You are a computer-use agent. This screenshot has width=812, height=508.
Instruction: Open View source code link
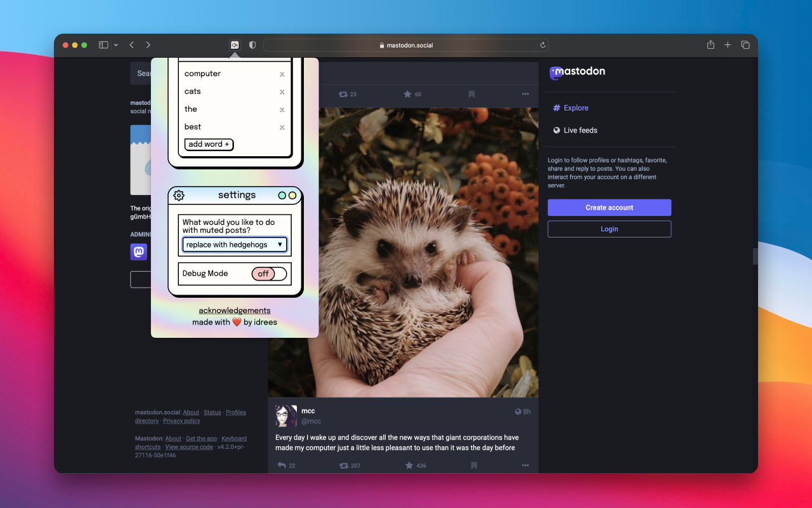[189, 447]
